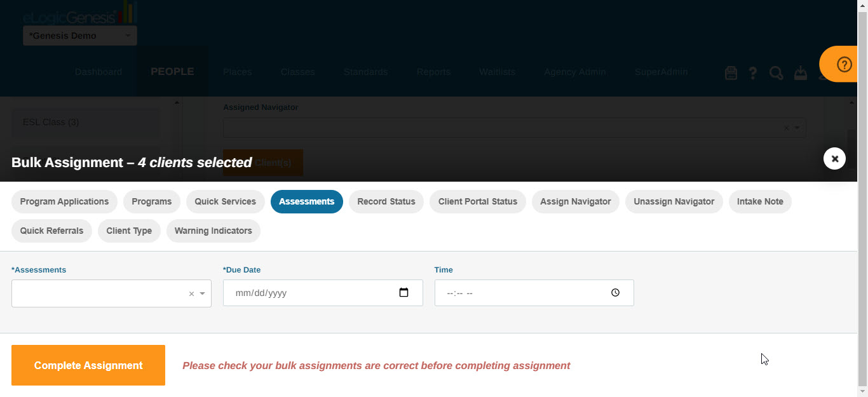This screenshot has height=397, width=868.
Task: Click the page vertical scrollbar
Action: point(862,198)
